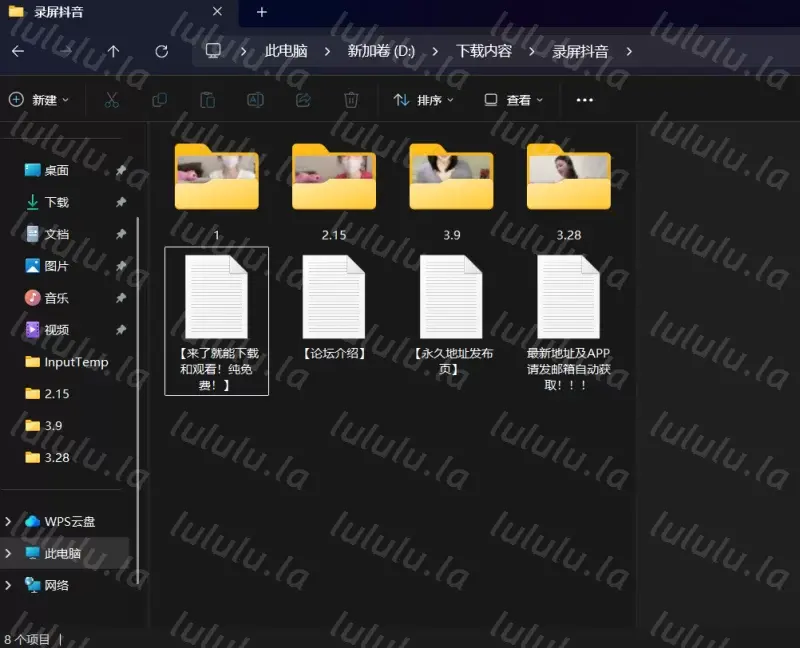Click the Paste clipboard icon
Screen dimensions: 800x648
click(207, 100)
